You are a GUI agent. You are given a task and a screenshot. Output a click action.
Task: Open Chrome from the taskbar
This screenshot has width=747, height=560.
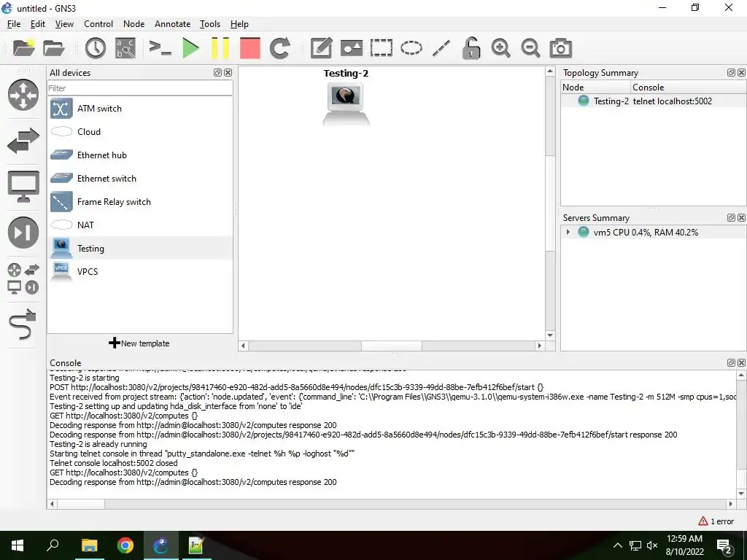(125, 545)
